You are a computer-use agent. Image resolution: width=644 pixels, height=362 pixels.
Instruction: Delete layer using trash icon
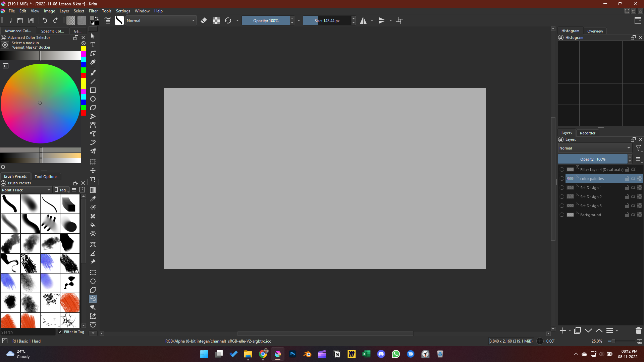638,330
